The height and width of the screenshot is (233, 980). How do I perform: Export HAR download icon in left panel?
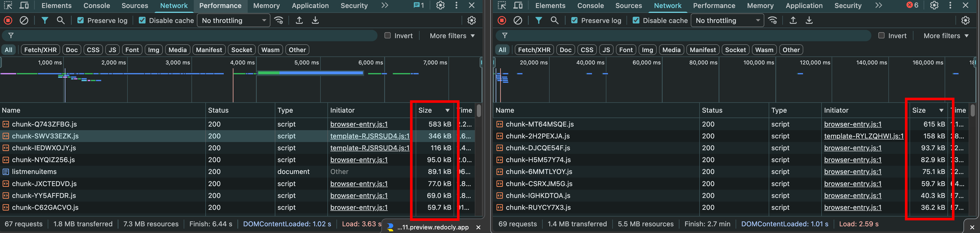coord(315,21)
